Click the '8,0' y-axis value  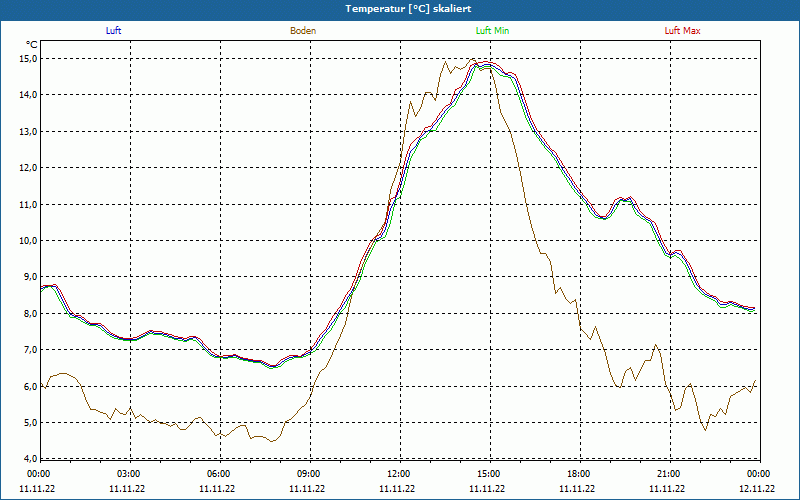pyautogui.click(x=31, y=313)
